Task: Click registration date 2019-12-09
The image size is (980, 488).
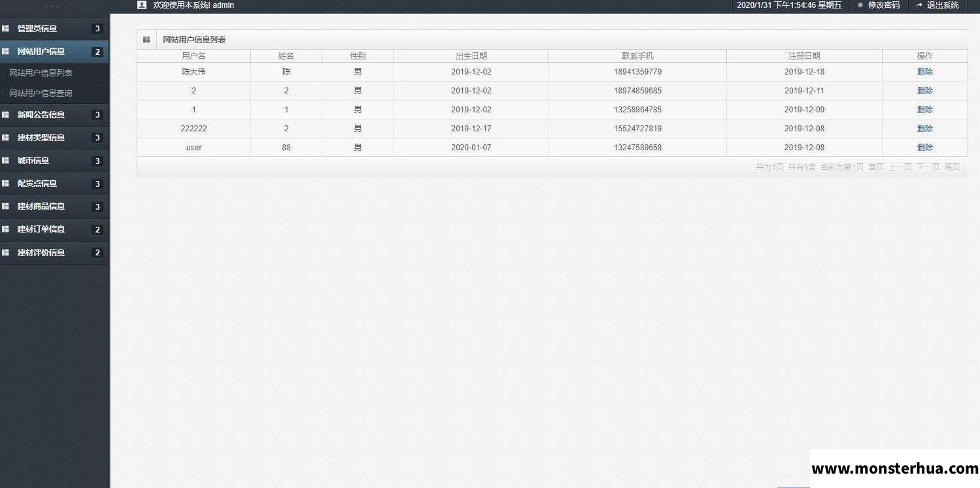Action: 804,110
